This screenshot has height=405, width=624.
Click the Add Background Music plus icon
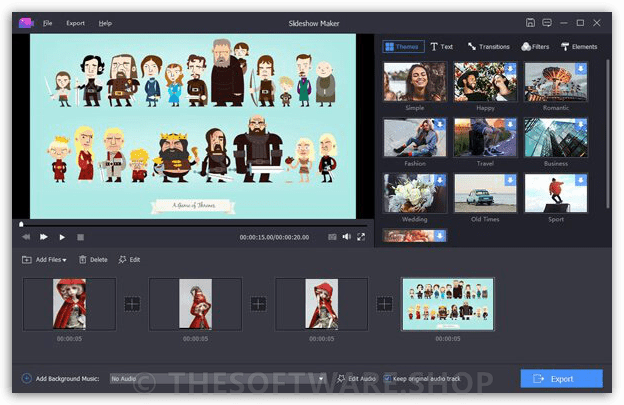[x=26, y=378]
